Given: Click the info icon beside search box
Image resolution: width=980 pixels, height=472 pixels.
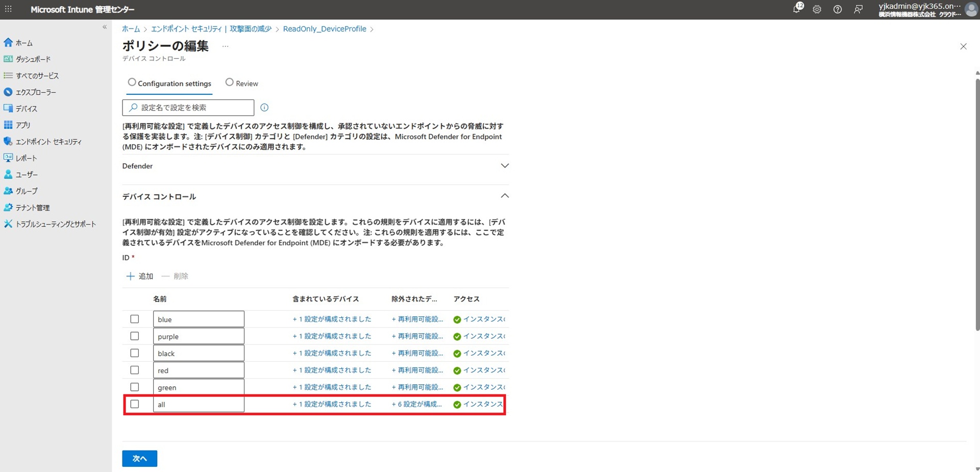Looking at the screenshot, I should coord(264,107).
